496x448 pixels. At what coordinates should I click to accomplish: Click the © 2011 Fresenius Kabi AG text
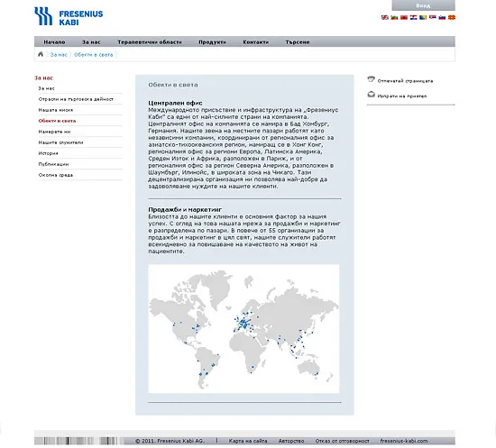[170, 441]
